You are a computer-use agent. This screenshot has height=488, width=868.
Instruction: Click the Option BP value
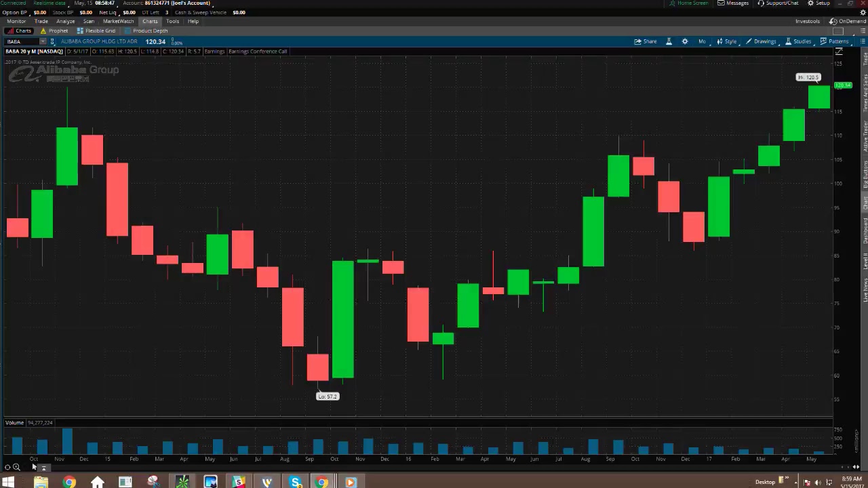click(x=40, y=12)
